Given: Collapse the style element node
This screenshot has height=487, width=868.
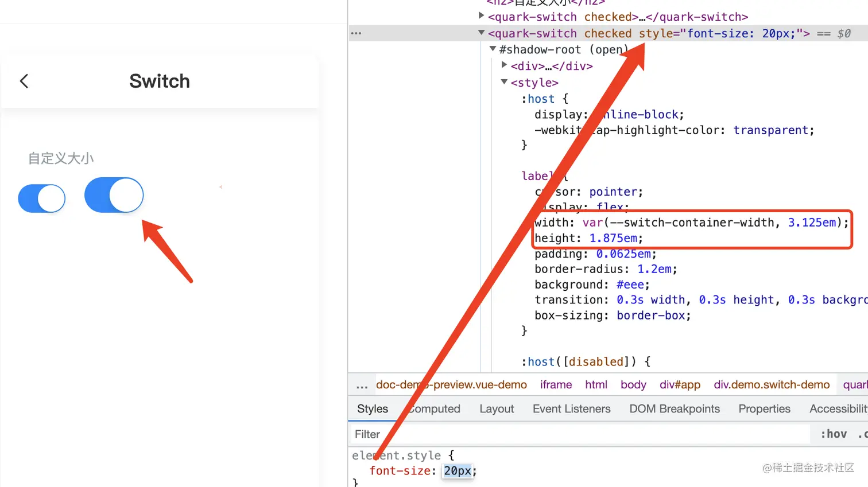Looking at the screenshot, I should pyautogui.click(x=504, y=81).
